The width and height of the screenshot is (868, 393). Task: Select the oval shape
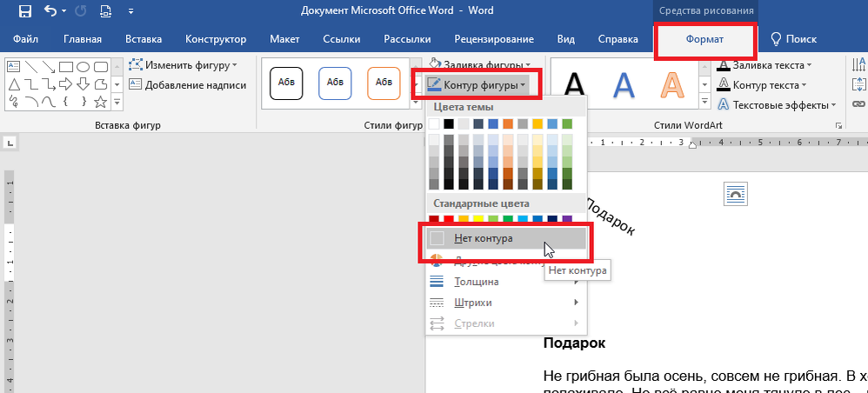83,67
